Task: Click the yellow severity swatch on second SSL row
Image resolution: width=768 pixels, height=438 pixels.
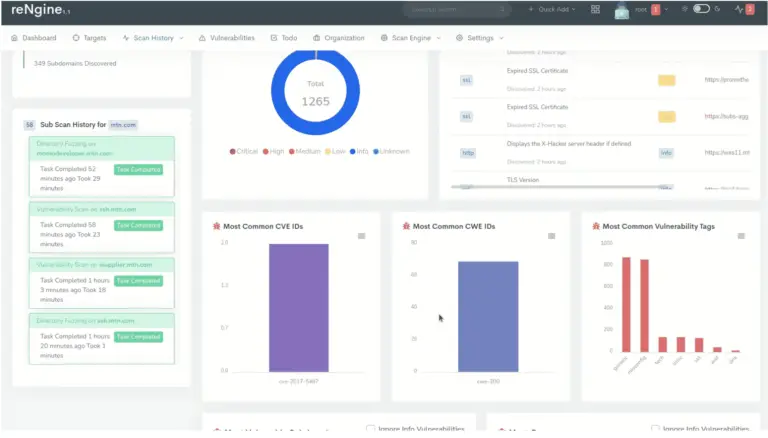Action: coord(667,117)
